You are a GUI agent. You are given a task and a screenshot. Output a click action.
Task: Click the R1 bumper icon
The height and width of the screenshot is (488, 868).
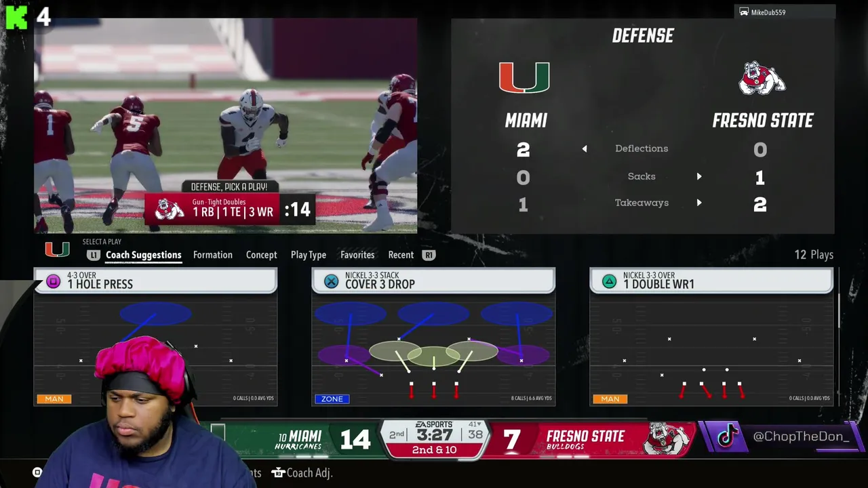pos(429,255)
